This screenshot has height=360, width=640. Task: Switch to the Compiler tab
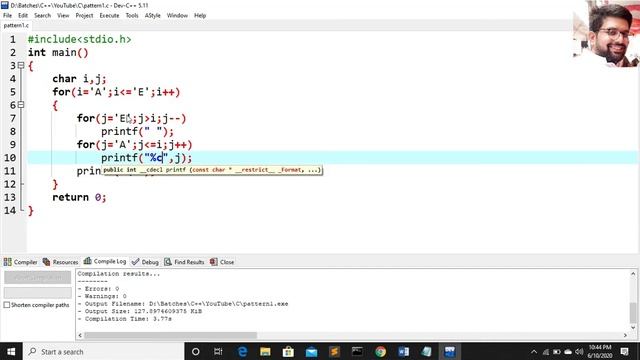pyautogui.click(x=21, y=262)
